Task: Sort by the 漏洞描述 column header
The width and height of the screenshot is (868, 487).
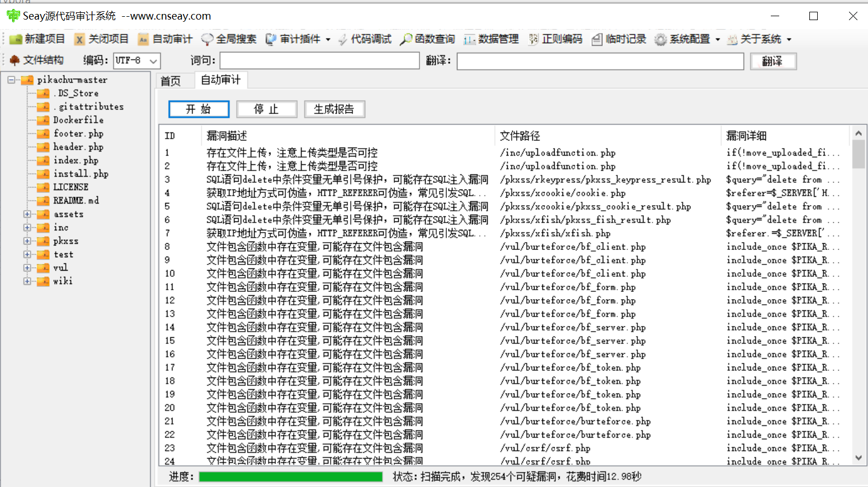Action: (348, 135)
